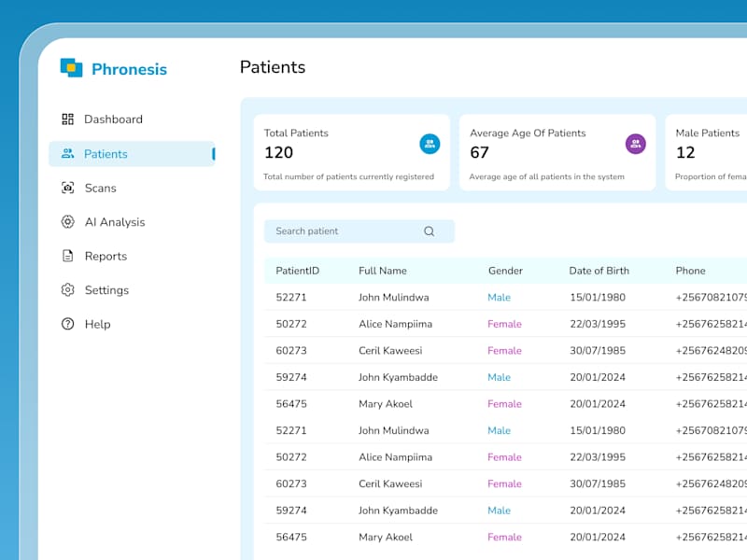Click first patient ID 59274

[291, 377]
